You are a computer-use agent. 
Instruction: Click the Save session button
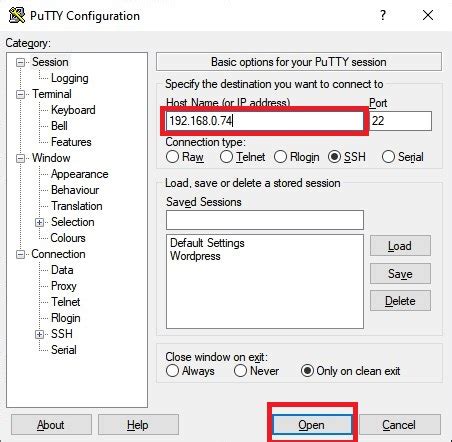400,274
